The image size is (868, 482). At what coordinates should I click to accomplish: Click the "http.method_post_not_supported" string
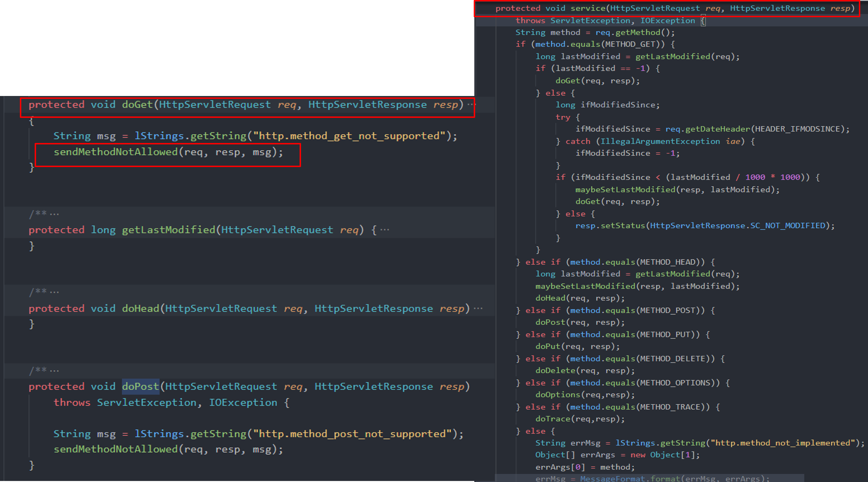353,434
